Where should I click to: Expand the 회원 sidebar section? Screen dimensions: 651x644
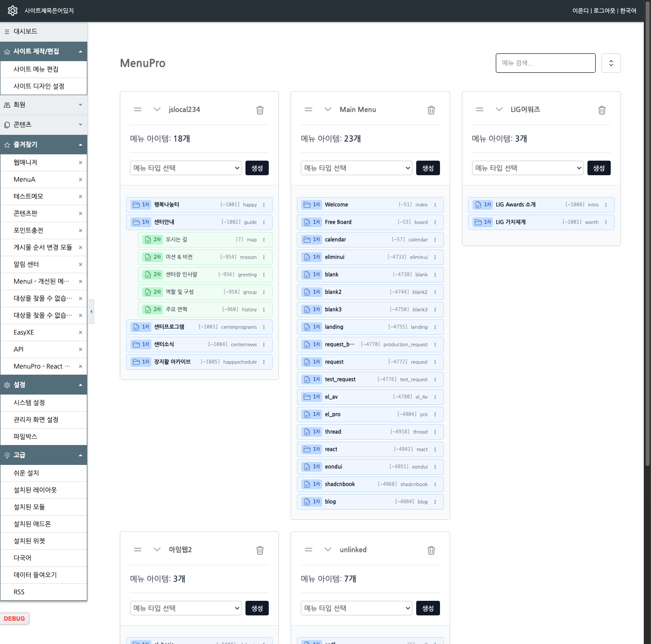(x=44, y=105)
